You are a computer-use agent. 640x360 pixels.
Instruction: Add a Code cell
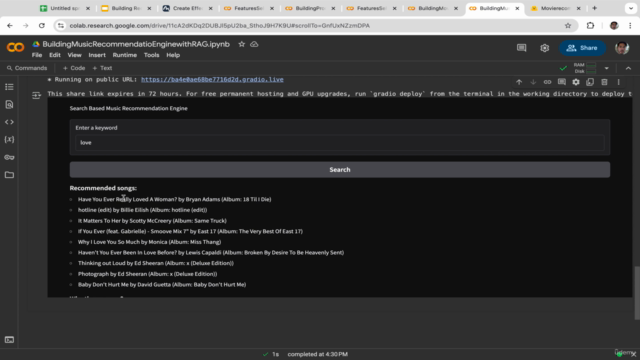74,68
